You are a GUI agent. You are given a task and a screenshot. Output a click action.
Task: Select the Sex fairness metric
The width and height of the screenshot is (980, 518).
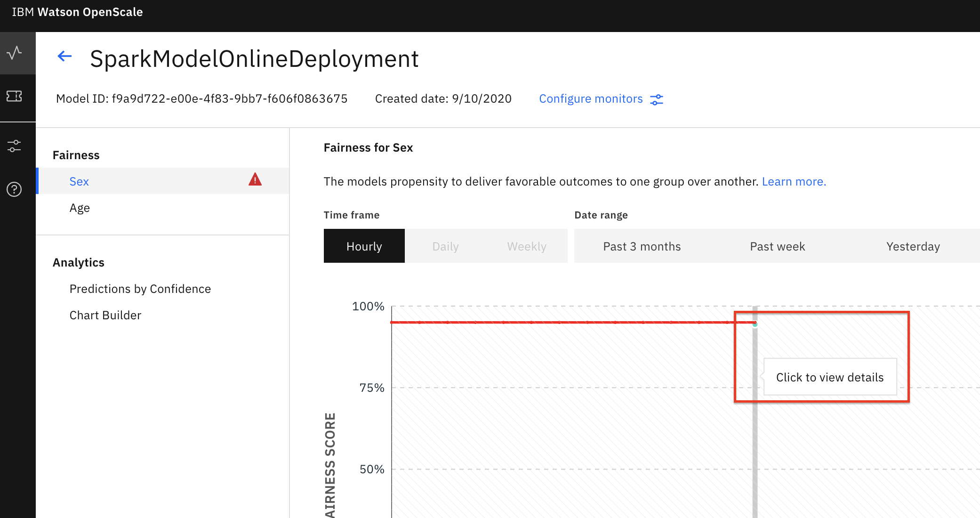pyautogui.click(x=79, y=181)
